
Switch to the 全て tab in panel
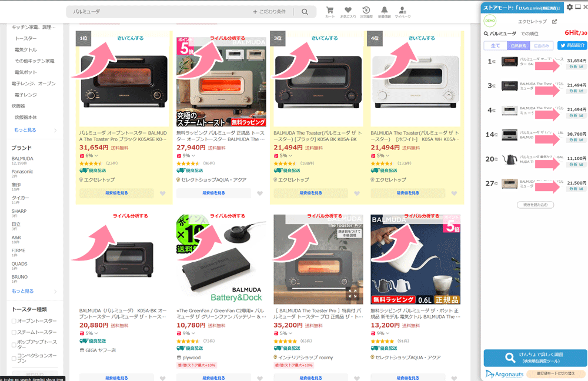[x=495, y=46]
